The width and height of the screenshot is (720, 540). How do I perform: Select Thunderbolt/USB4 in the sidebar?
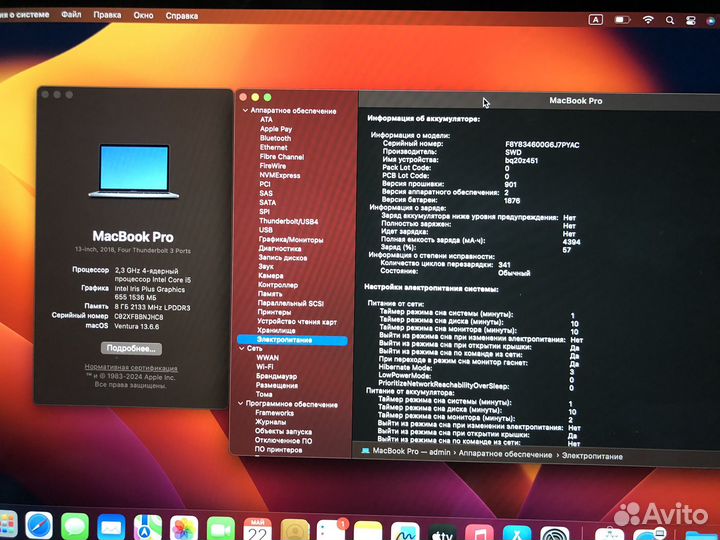[288, 221]
